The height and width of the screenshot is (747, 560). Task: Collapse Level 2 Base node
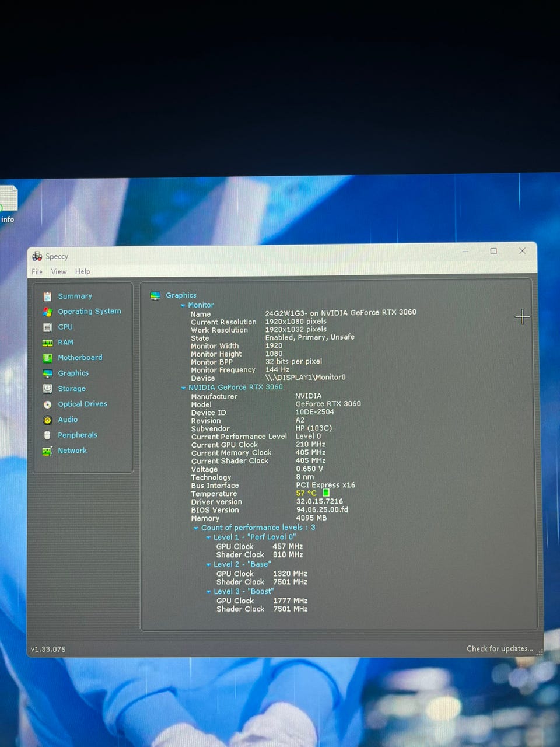(x=208, y=565)
